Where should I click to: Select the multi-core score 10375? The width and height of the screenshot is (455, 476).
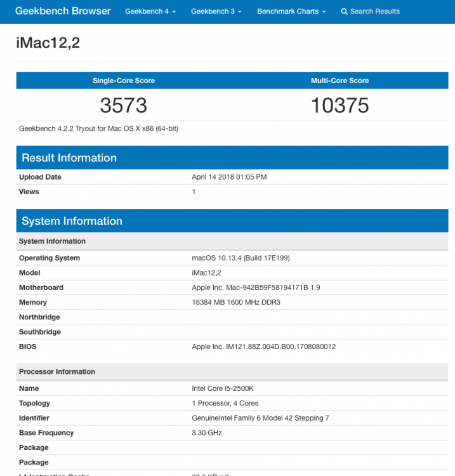pyautogui.click(x=340, y=105)
